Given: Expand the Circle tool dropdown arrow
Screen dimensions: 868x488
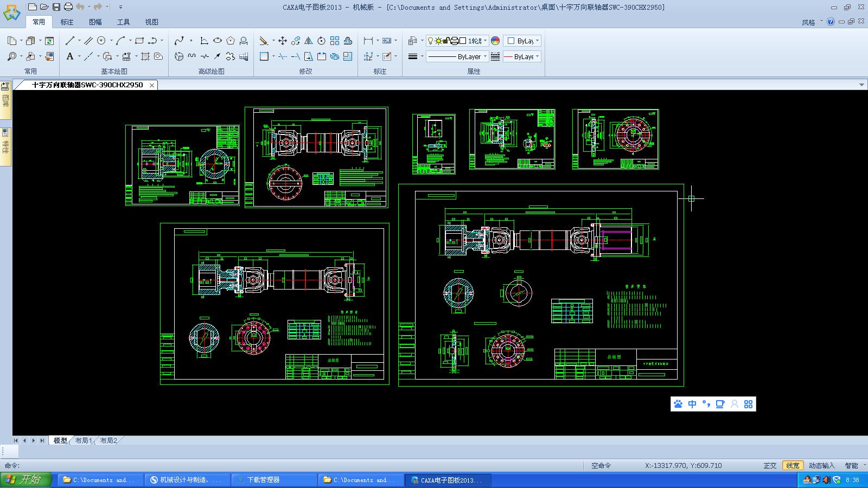Looking at the screenshot, I should coord(111,41).
